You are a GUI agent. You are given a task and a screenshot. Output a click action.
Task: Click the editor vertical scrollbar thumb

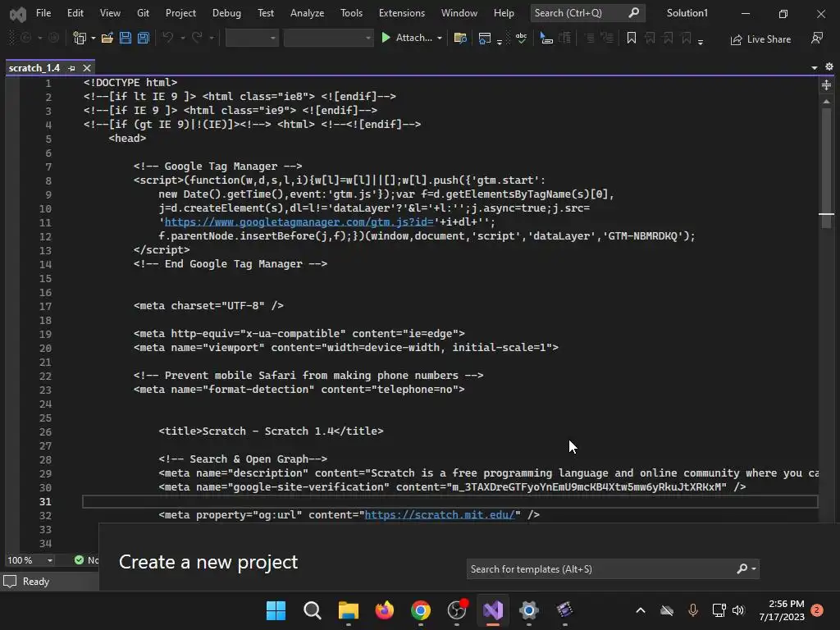826,168
